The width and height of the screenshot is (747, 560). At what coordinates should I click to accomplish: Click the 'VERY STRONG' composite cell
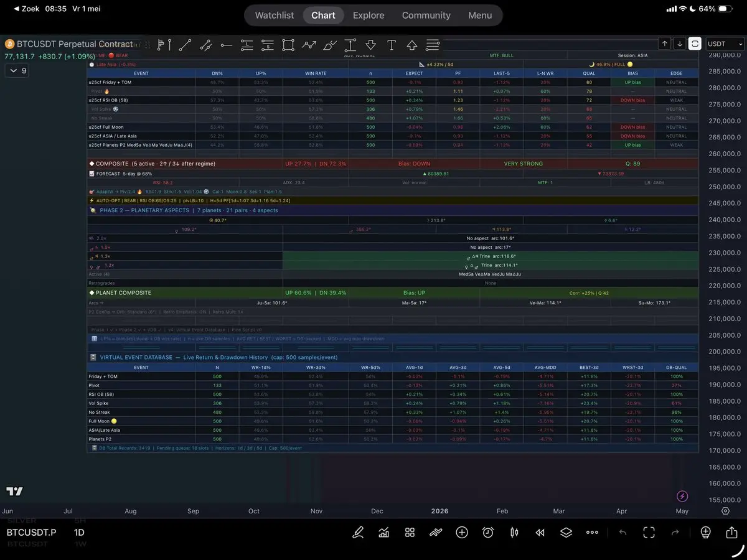point(524,164)
